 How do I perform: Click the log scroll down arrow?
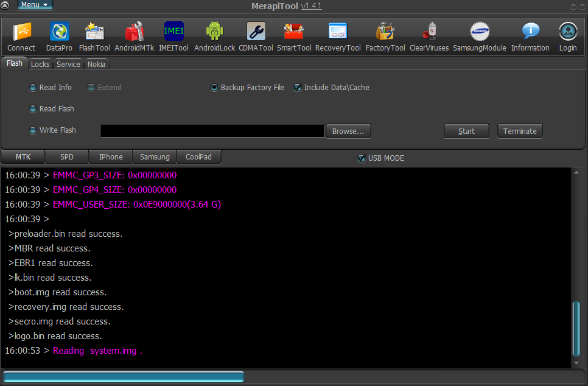[576, 363]
